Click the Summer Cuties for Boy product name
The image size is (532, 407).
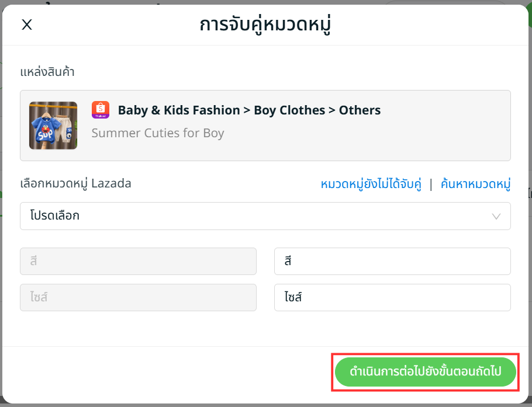tap(158, 133)
